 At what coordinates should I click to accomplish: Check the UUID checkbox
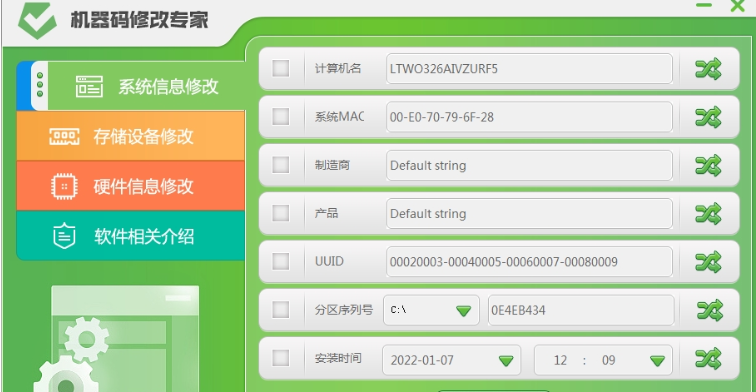tap(281, 261)
